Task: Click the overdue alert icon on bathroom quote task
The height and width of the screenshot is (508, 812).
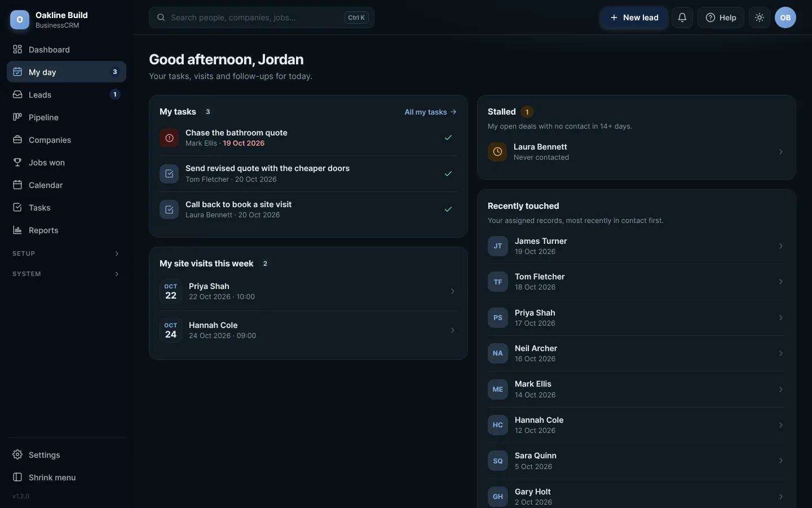Action: pos(169,138)
